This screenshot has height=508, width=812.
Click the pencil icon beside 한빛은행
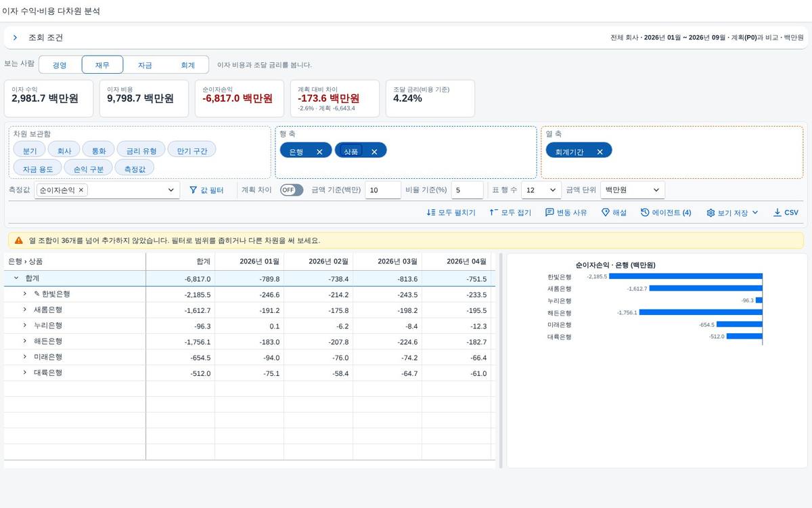[37, 294]
